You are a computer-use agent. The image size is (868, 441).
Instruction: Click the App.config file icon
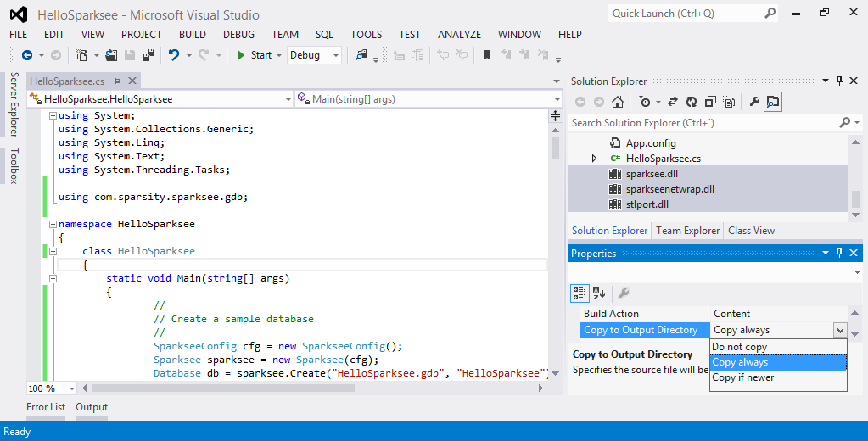tap(615, 143)
